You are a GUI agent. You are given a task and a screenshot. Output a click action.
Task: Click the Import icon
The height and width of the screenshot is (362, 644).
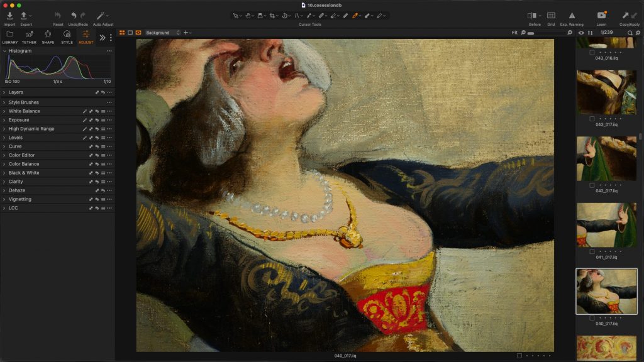[9, 16]
